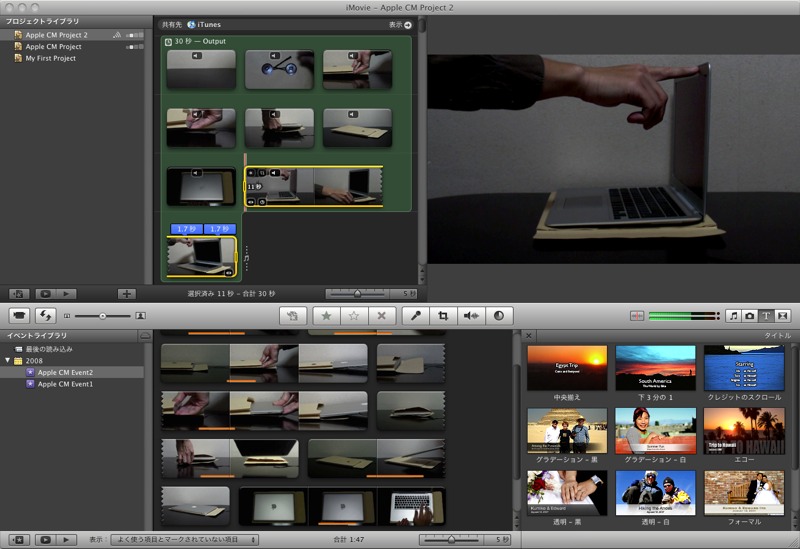Collapse the 2008 events group
This screenshot has width=800, height=549.
click(x=8, y=360)
